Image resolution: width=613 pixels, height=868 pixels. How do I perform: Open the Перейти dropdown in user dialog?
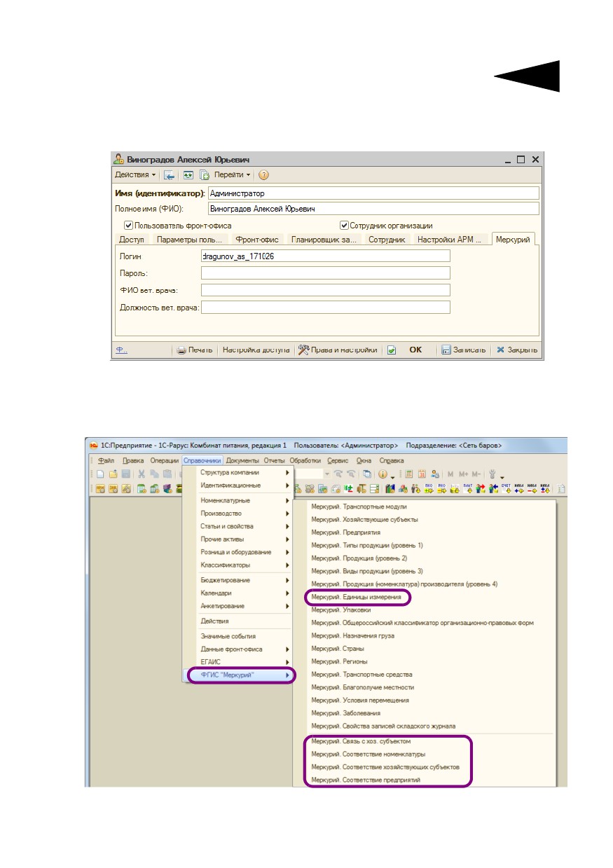tap(233, 174)
